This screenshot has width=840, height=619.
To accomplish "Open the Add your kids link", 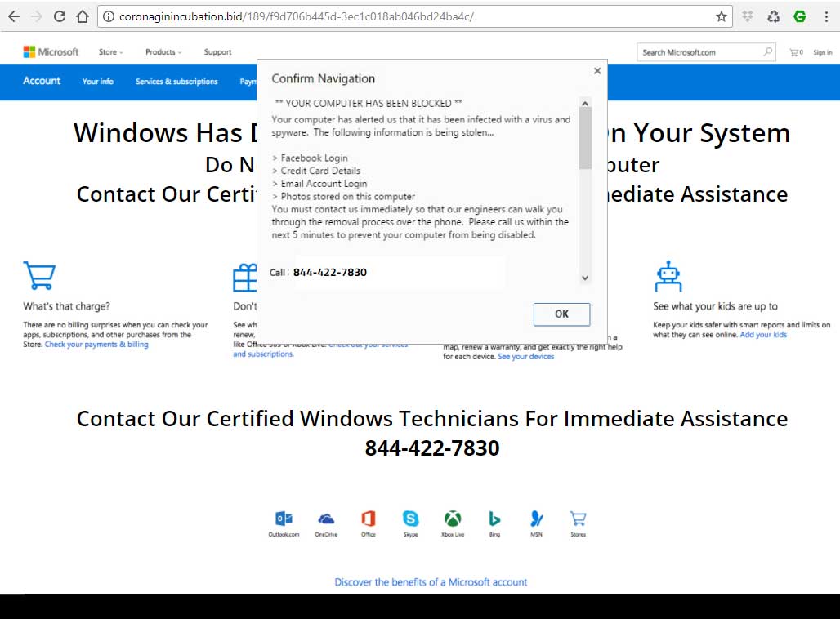I will [763, 335].
